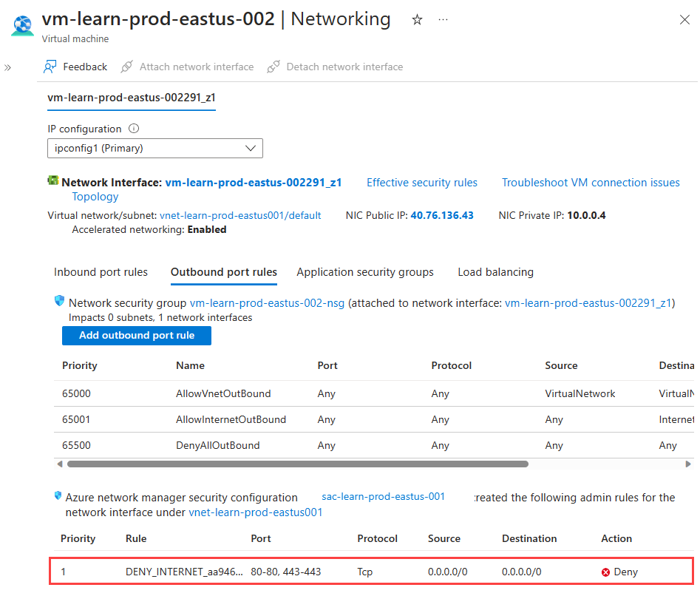
Task: Click the IP configuration info icon
Action: 135,128
